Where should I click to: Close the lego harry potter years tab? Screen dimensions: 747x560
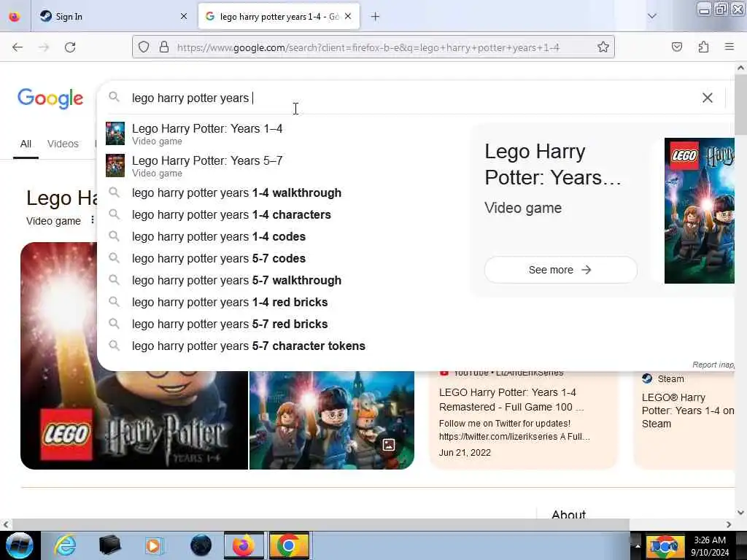coord(348,17)
